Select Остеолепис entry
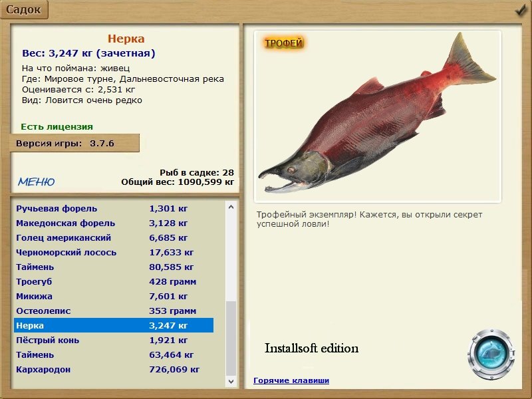The width and height of the screenshot is (532, 399). click(114, 311)
